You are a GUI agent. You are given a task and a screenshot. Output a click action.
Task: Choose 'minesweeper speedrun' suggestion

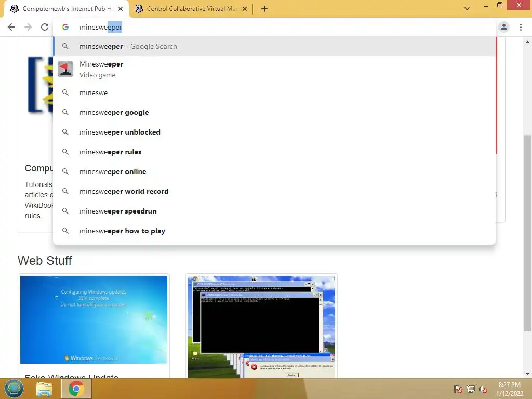click(x=274, y=211)
